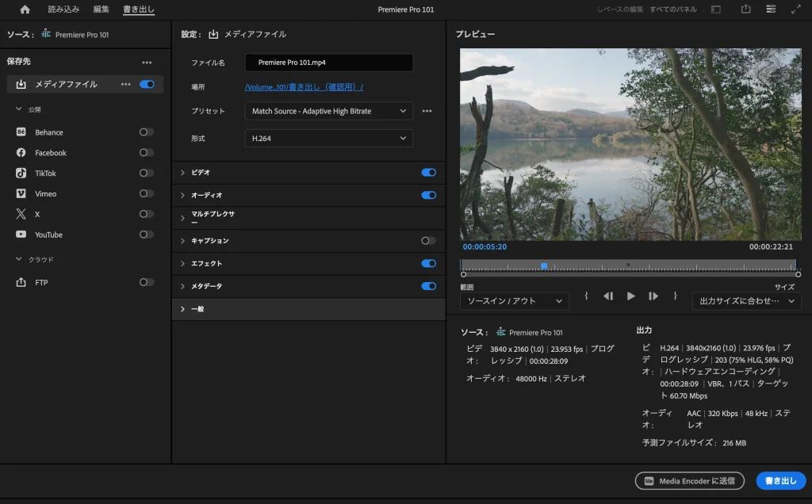
Task: Open preset options via ellipsis next to プリセット
Action: click(x=427, y=111)
